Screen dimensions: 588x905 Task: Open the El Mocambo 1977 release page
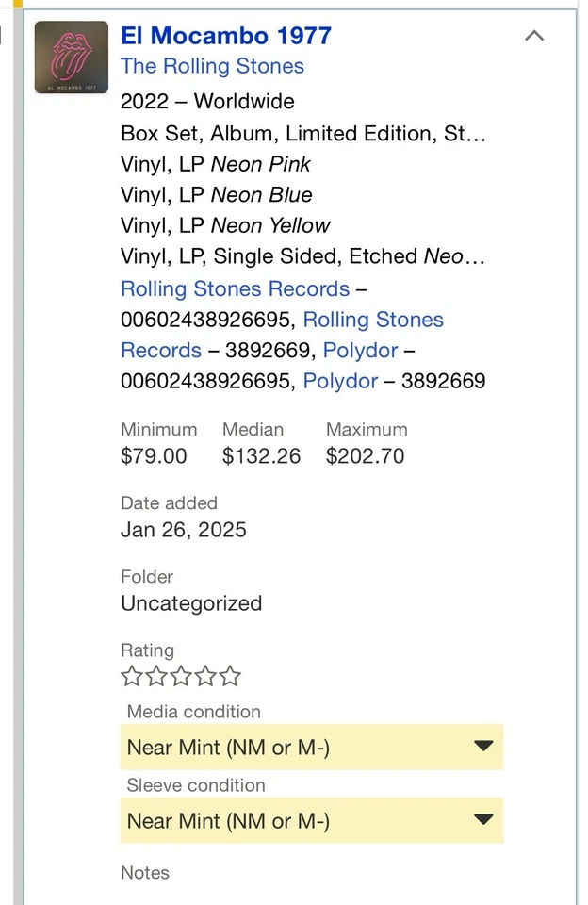tap(225, 36)
